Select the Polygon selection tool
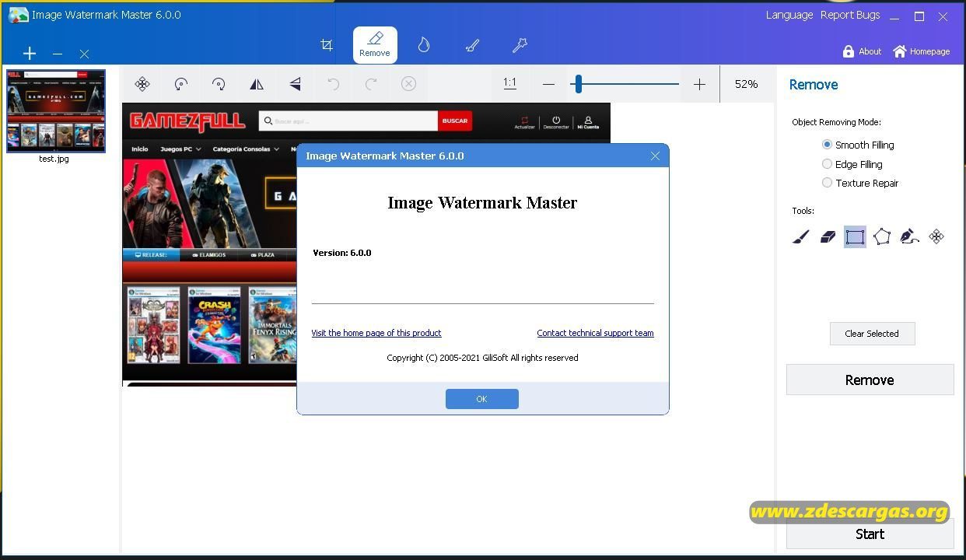 click(882, 236)
